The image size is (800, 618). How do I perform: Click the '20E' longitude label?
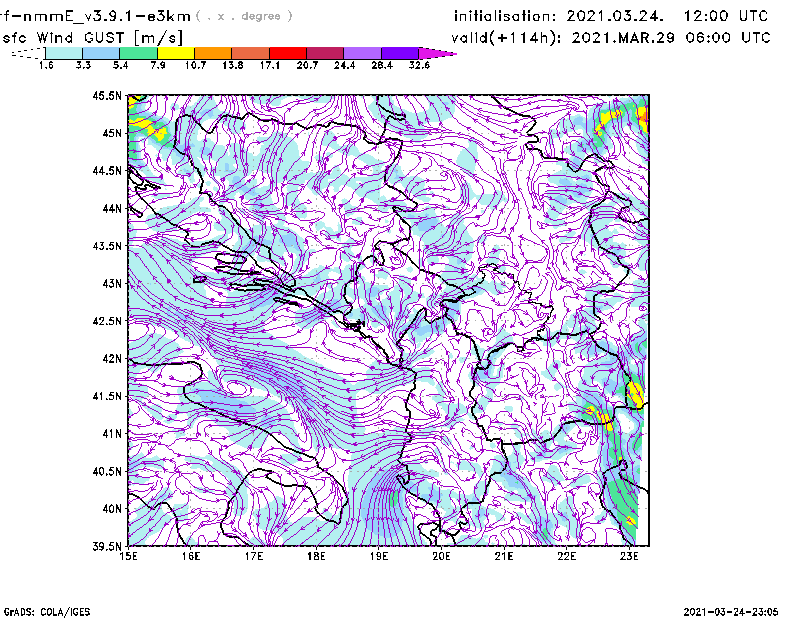click(441, 556)
